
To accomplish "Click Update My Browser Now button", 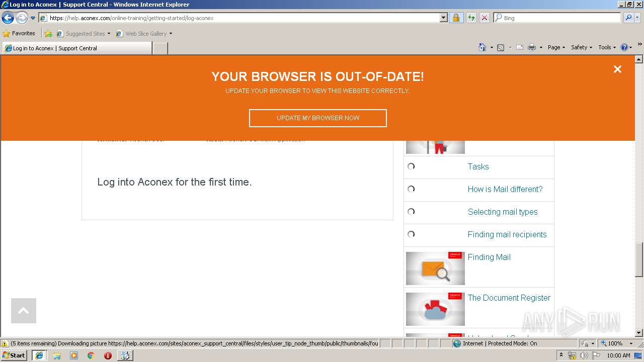I will coord(318,118).
